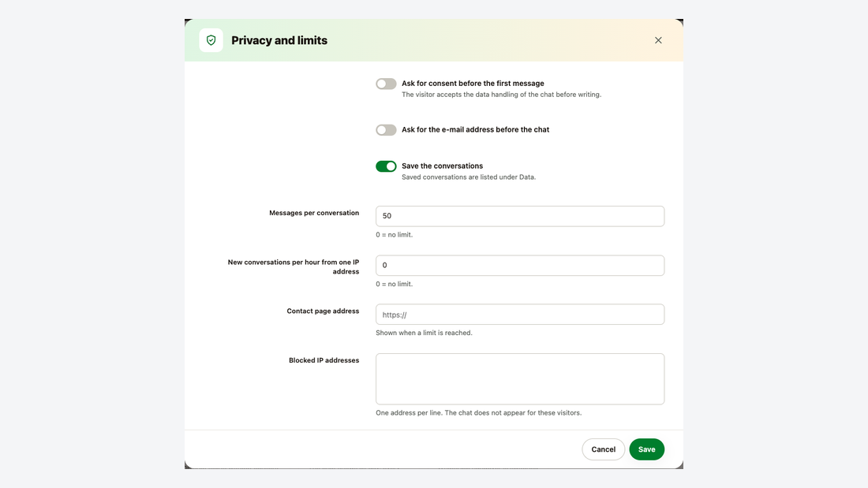This screenshot has width=868, height=488.
Task: Click the Save the conversations label
Action: [443, 166]
